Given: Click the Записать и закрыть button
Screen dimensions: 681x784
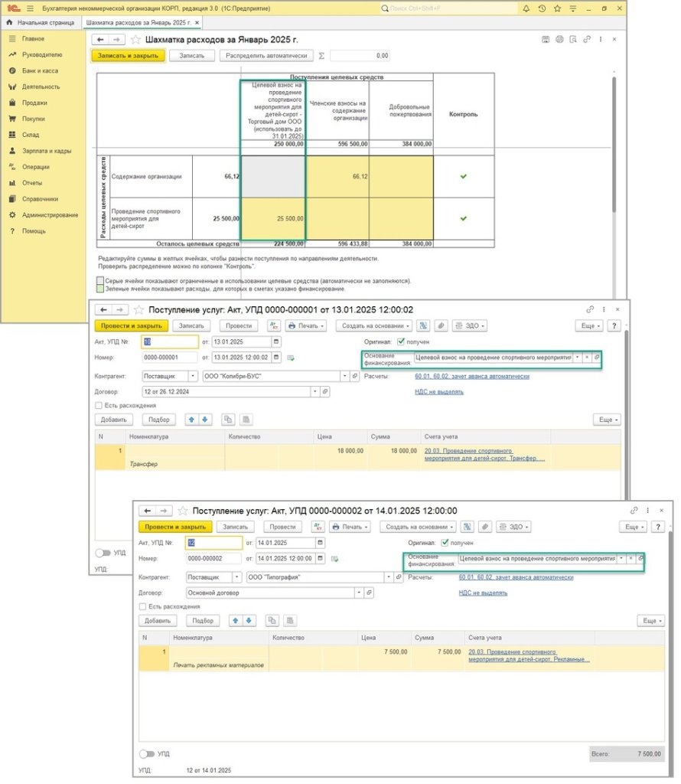Looking at the screenshot, I should (x=128, y=55).
